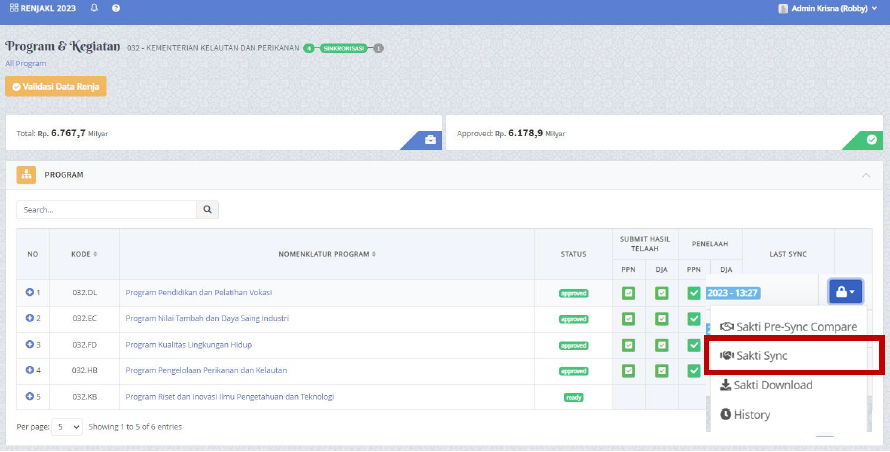Open the notification bell in top bar

[94, 8]
